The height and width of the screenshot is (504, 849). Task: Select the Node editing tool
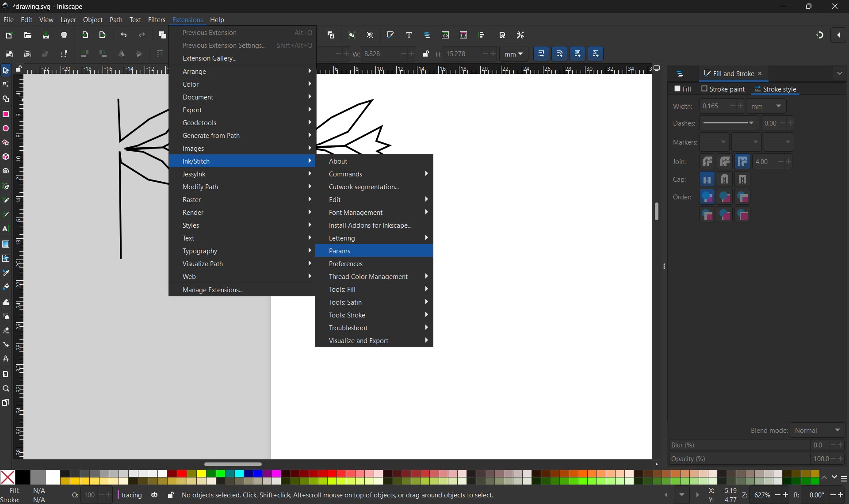[6, 84]
